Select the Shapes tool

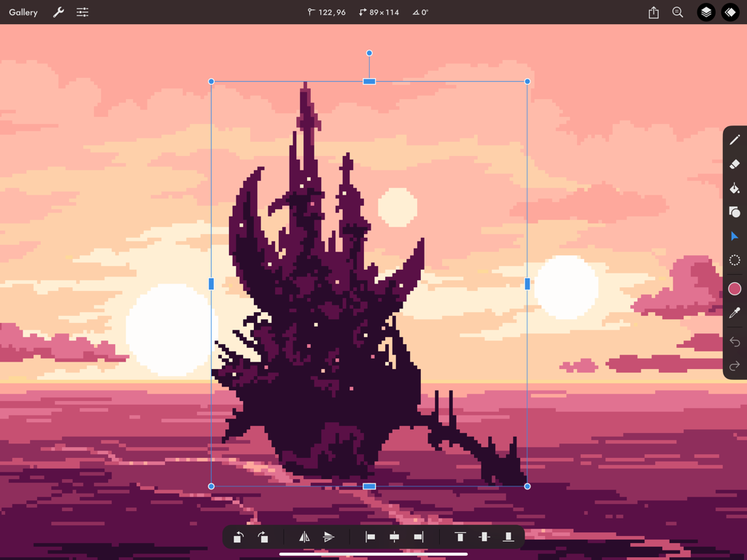coord(735,212)
